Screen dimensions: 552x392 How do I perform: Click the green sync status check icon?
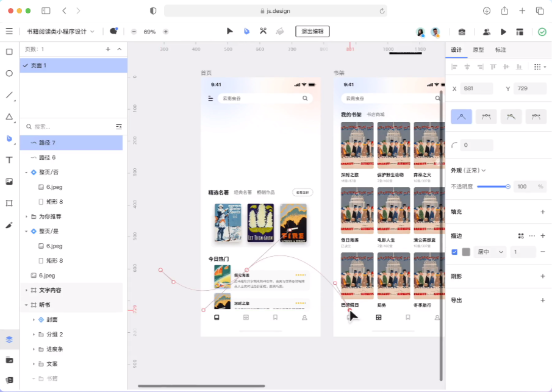coord(542,32)
